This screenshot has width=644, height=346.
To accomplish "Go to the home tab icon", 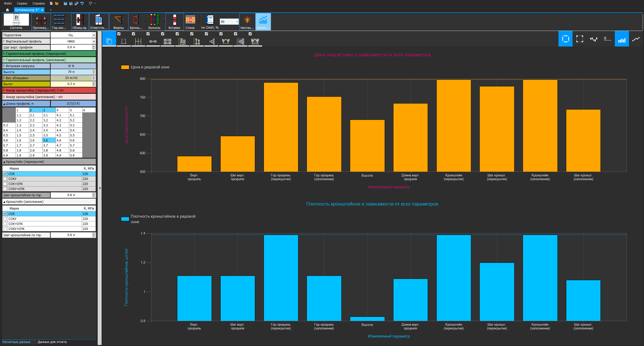I will coord(7,10).
